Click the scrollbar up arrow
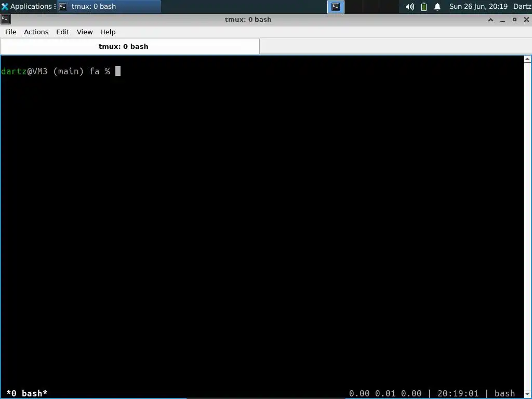532x399 pixels. coord(527,59)
